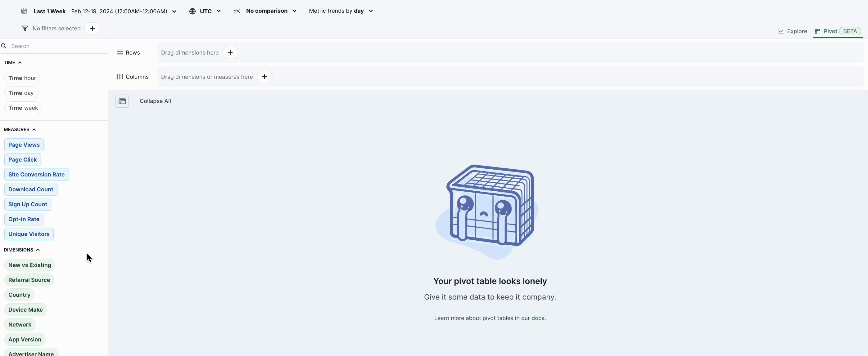The height and width of the screenshot is (356, 868).
Task: Click the plus icon in the Rows zone
Action: click(x=230, y=52)
